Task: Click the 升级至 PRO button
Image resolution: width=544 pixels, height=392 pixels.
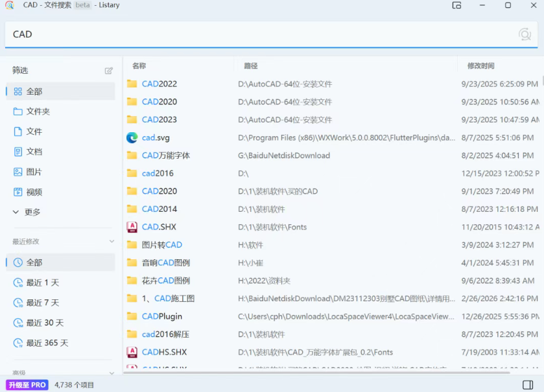Action: [27, 385]
